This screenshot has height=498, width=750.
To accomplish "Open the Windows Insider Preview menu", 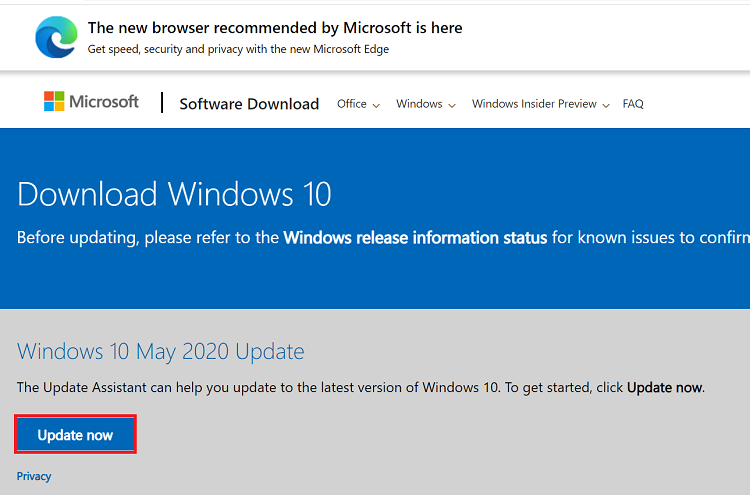I will (x=534, y=104).
